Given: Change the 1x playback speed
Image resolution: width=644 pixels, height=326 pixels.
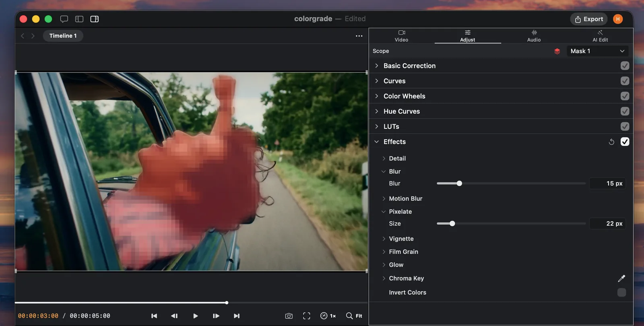Looking at the screenshot, I should point(328,316).
